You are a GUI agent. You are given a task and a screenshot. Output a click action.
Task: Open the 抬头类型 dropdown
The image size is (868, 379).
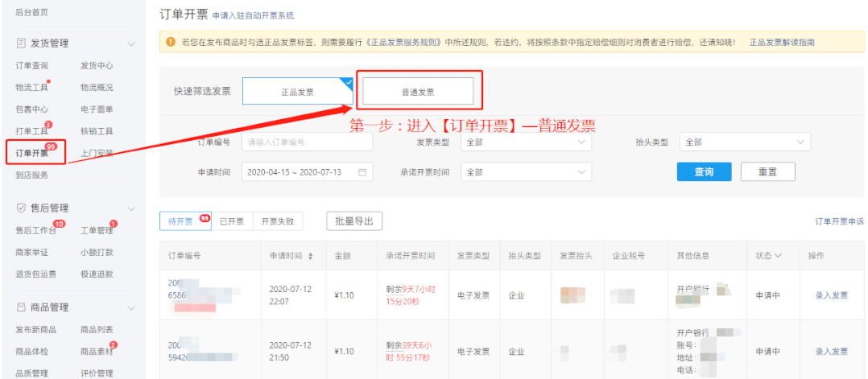pyautogui.click(x=745, y=142)
